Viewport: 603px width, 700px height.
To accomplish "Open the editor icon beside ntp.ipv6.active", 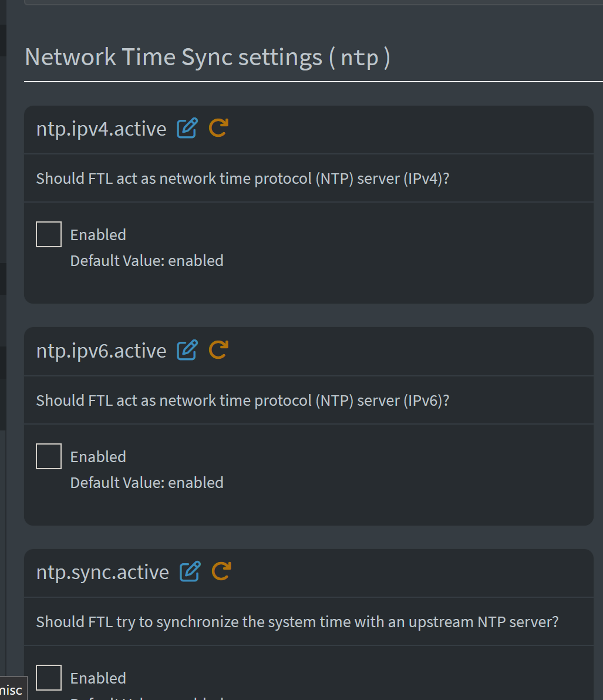I will (187, 350).
